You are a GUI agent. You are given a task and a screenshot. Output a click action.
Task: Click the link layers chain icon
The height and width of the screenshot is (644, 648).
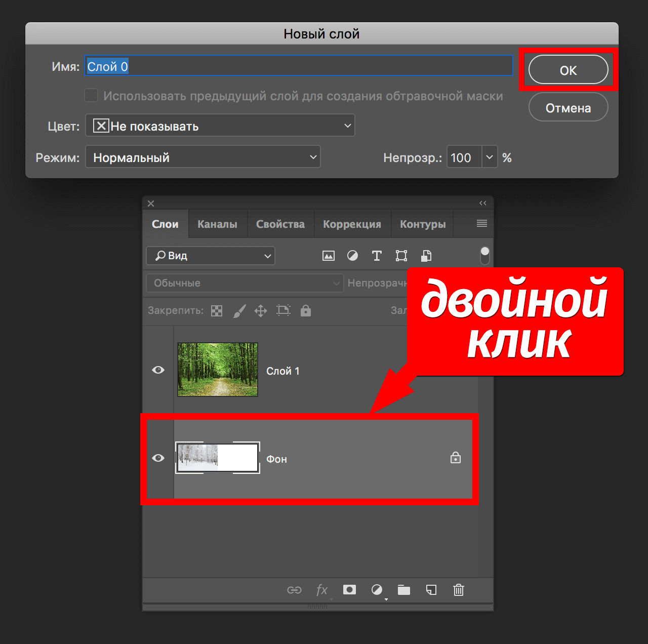click(x=294, y=590)
